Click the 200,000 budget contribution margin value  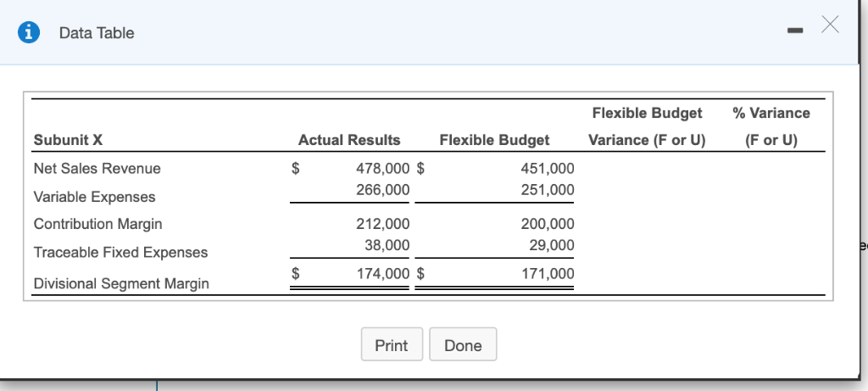pyautogui.click(x=548, y=224)
